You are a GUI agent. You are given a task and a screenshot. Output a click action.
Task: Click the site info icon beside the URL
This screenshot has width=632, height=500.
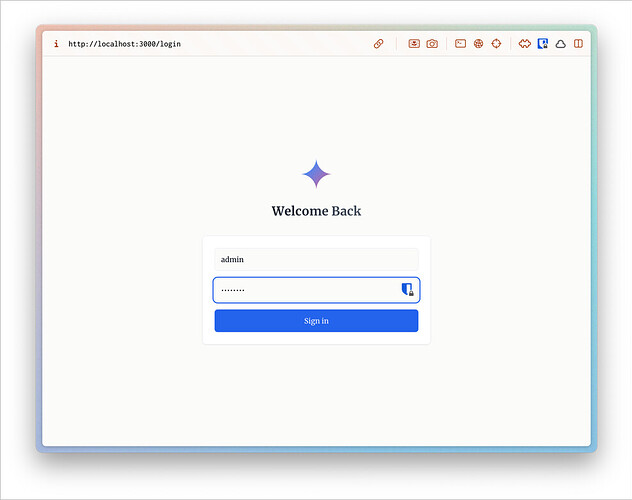point(56,44)
